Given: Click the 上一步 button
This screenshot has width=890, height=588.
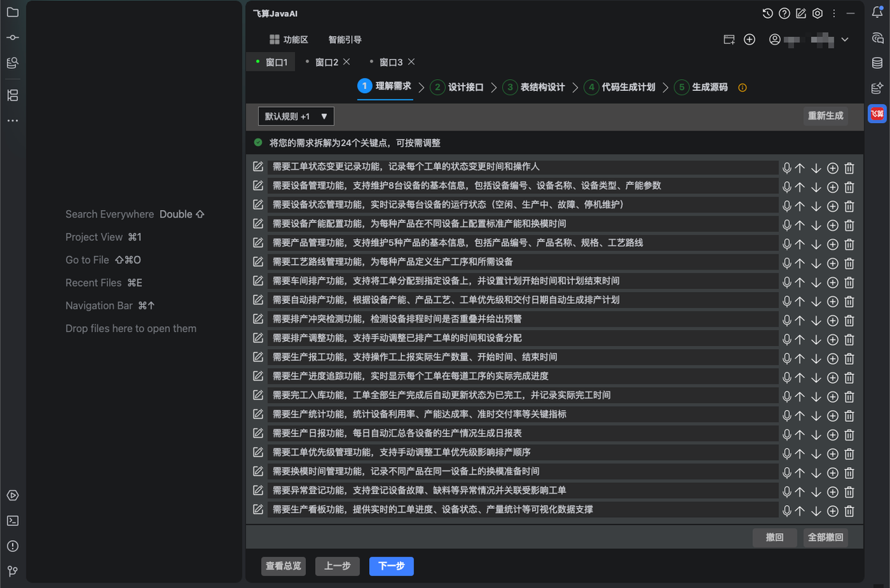Looking at the screenshot, I should click(x=337, y=566).
